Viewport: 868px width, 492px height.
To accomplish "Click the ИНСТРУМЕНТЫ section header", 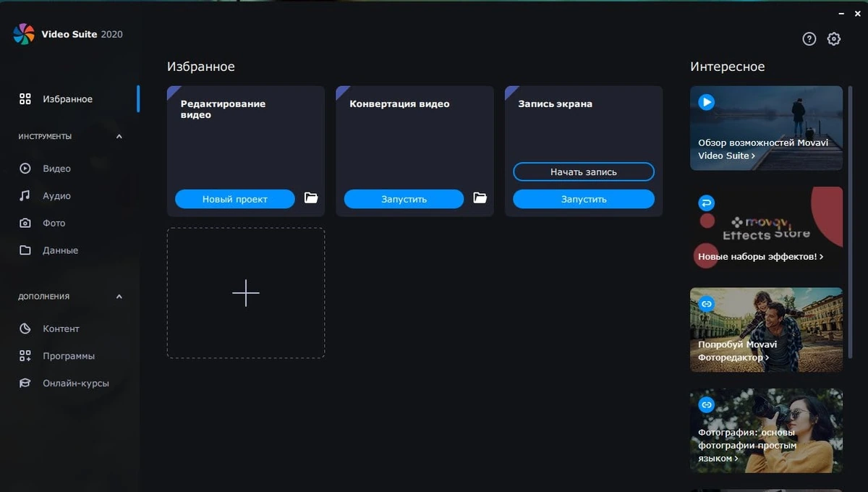I will tap(45, 137).
